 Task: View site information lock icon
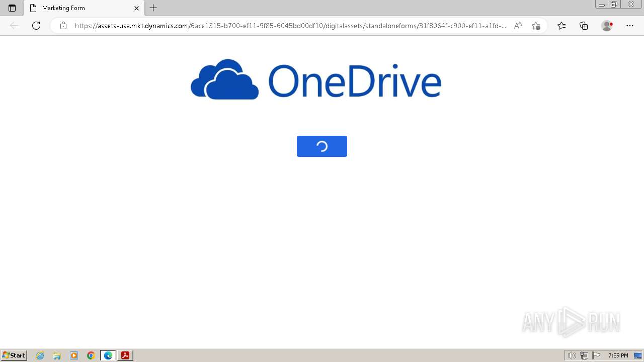point(63,26)
